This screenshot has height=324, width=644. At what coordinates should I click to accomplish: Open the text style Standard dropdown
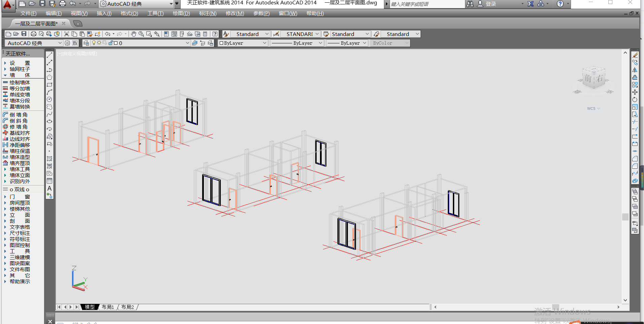point(250,34)
